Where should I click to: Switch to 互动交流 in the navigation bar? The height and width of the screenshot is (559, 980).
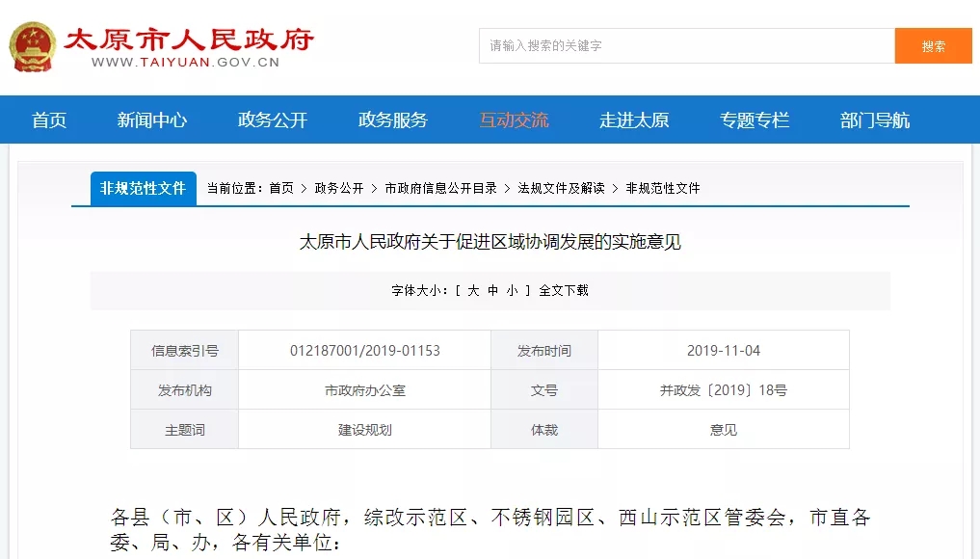click(x=514, y=120)
